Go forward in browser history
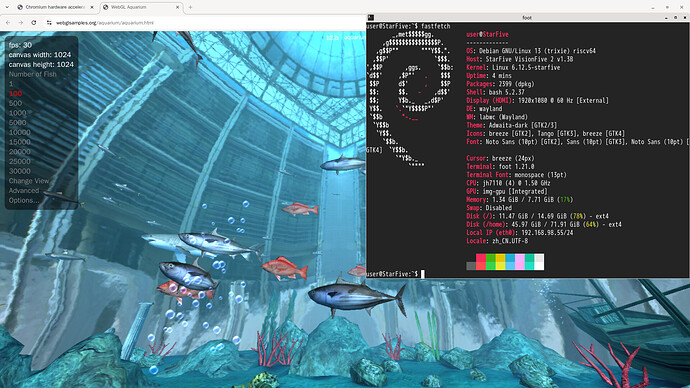This screenshot has height=388, width=690. (x=21, y=22)
